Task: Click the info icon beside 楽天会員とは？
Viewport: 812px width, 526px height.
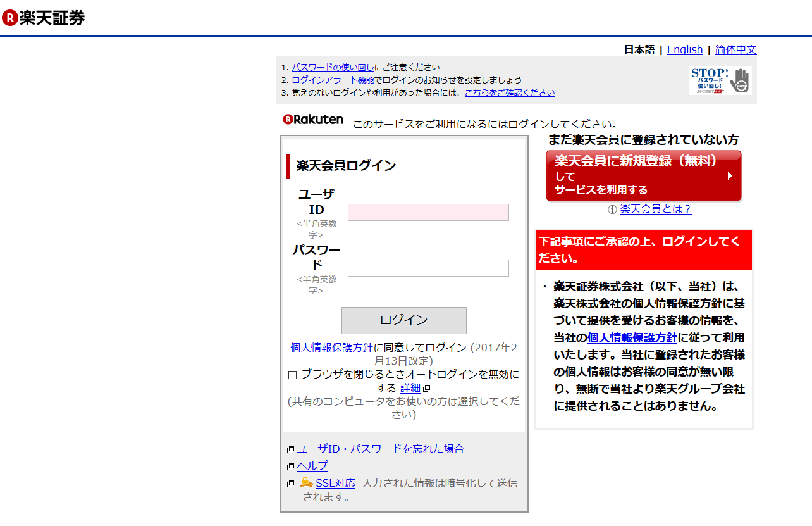Action: [612, 210]
